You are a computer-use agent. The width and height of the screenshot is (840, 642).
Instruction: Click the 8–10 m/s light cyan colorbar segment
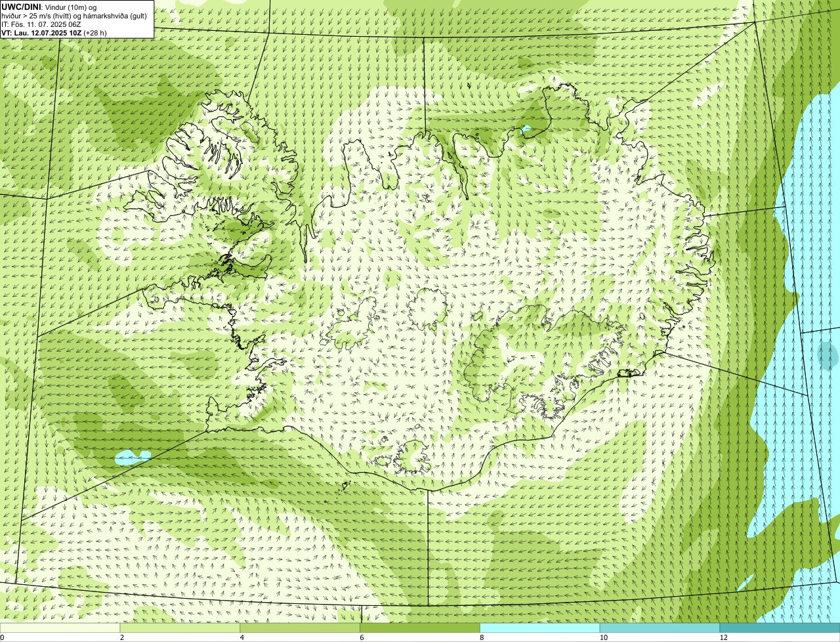click(x=540, y=628)
